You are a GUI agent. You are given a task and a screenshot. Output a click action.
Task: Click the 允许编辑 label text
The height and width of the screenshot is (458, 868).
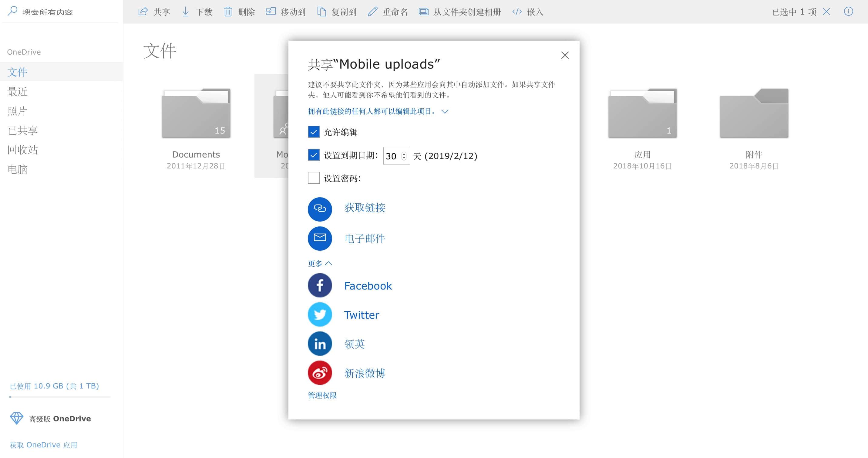click(x=341, y=132)
